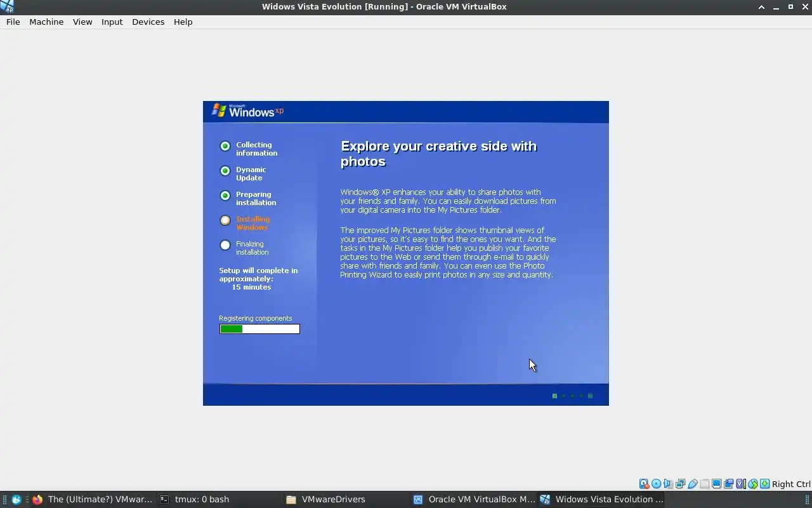This screenshot has height=508, width=812.
Task: Click the network adapter status icon
Action: tap(680, 484)
